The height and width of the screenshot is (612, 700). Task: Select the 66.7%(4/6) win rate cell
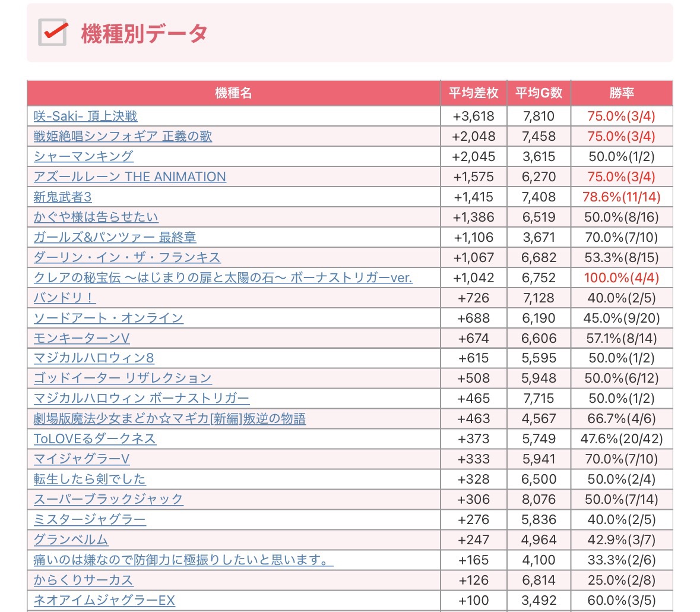point(622,418)
